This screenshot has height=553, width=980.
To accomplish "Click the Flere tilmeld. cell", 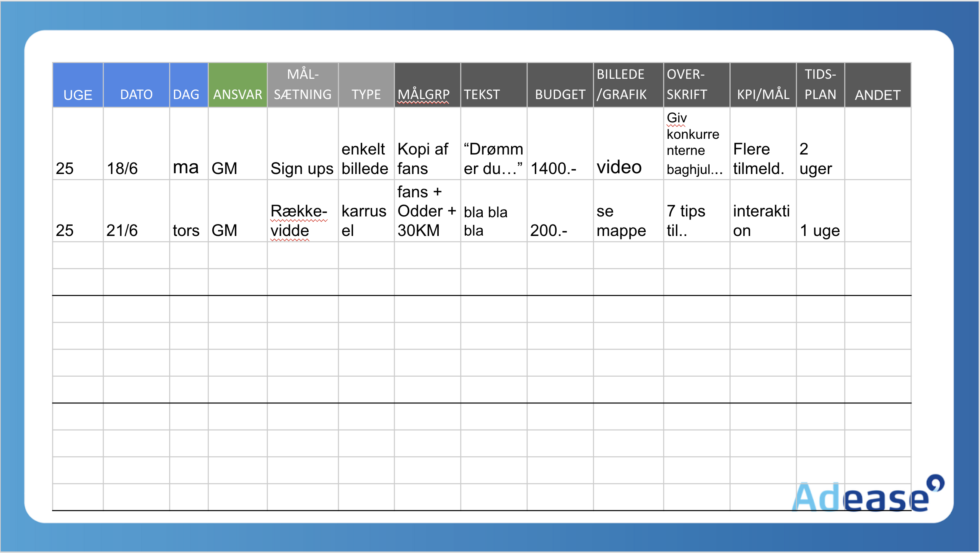I will pyautogui.click(x=763, y=144).
